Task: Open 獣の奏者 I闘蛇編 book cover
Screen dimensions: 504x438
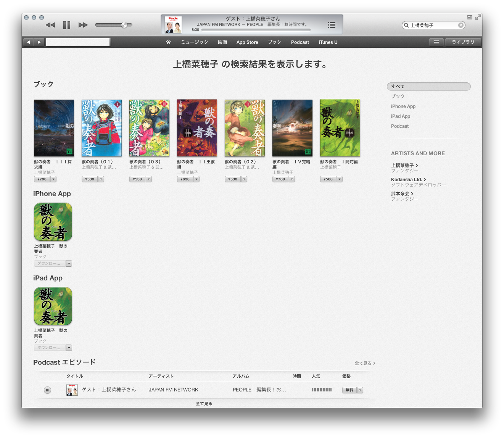Action: [340, 127]
